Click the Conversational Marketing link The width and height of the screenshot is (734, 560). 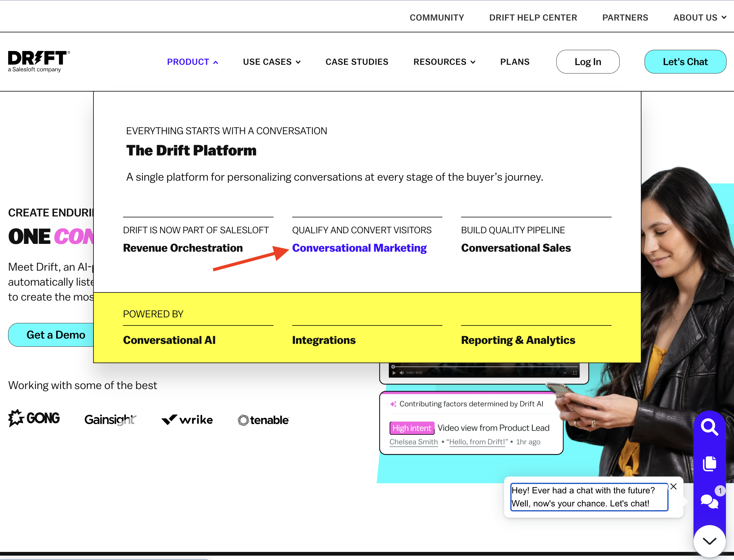pos(359,248)
